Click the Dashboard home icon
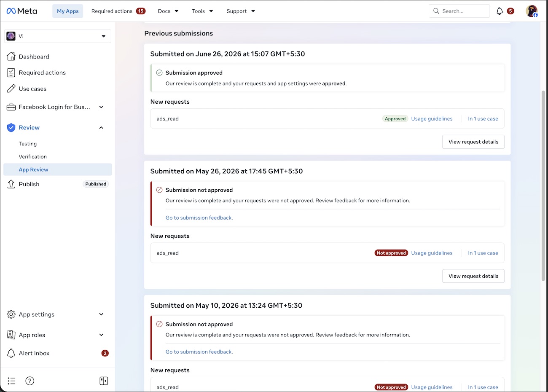 click(11, 56)
